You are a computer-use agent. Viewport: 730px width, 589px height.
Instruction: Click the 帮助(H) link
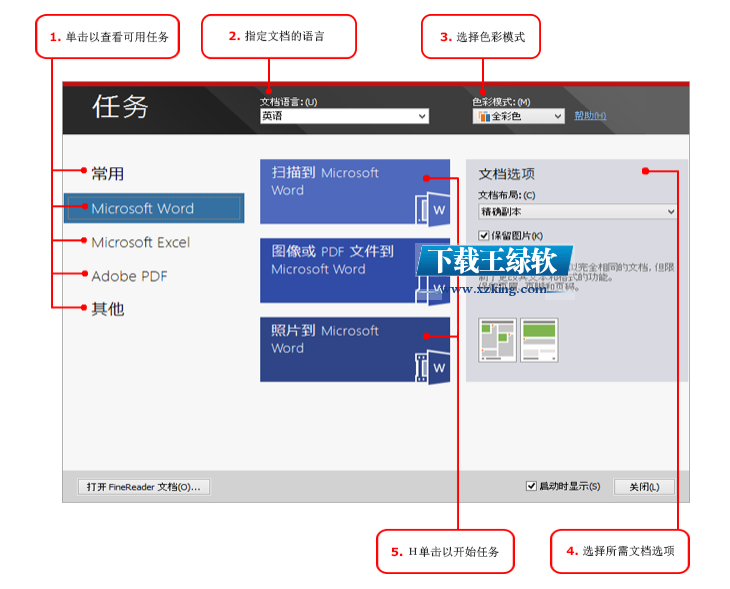[x=590, y=115]
